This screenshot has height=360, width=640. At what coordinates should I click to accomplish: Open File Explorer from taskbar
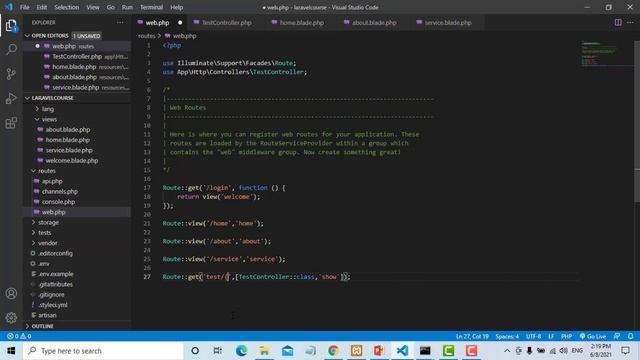coord(264,351)
